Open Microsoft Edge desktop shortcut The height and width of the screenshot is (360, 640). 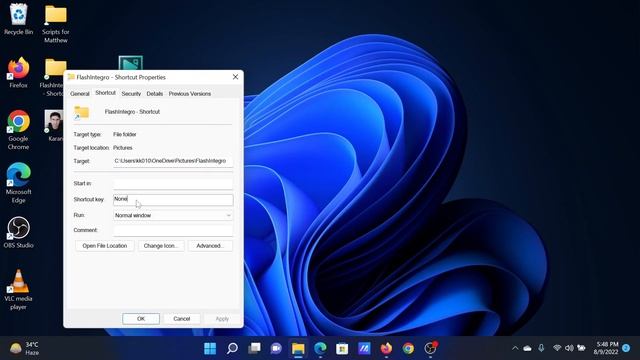[x=18, y=183]
